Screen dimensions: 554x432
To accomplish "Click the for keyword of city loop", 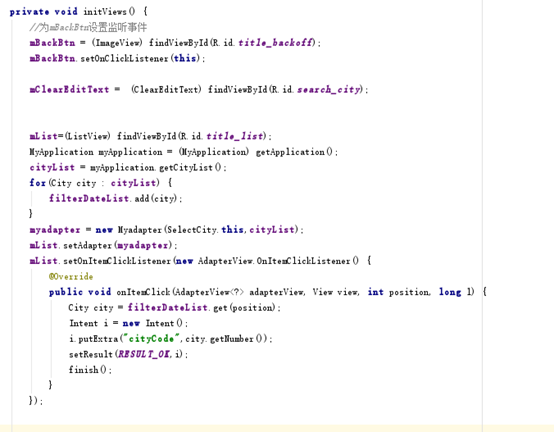I will click(37, 183).
